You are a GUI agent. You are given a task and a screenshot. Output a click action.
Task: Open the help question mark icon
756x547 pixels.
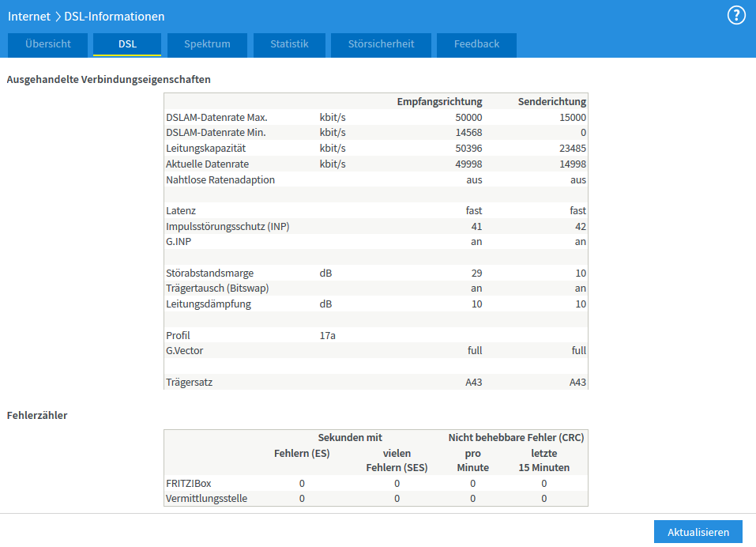point(736,15)
